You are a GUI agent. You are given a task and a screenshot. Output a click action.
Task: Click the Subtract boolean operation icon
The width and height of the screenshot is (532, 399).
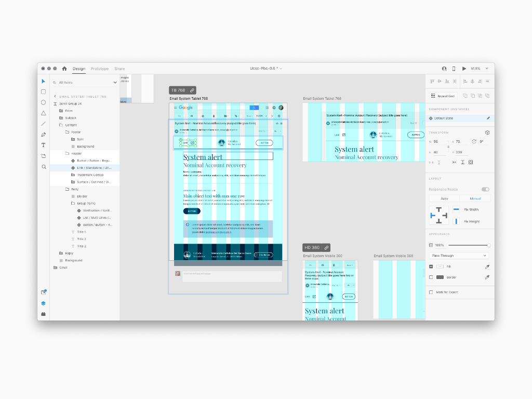pyautogui.click(x=473, y=96)
